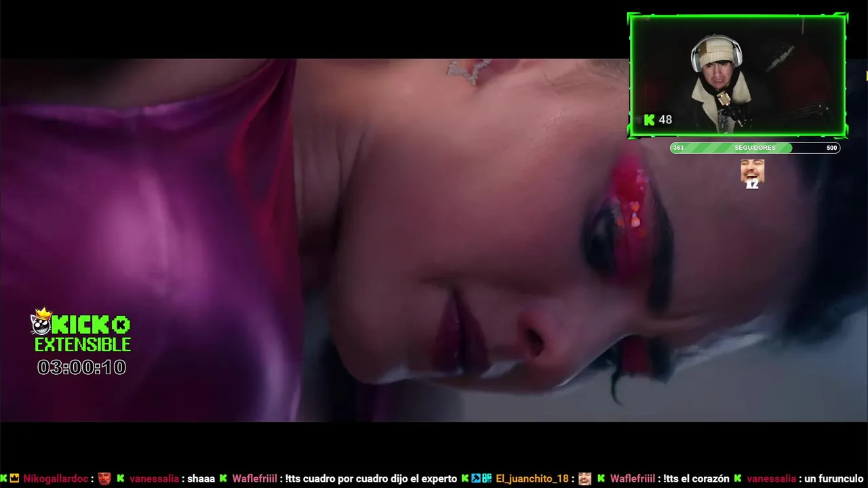Click the laughing face x2 emote
This screenshot has height=488, width=868.
[752, 174]
